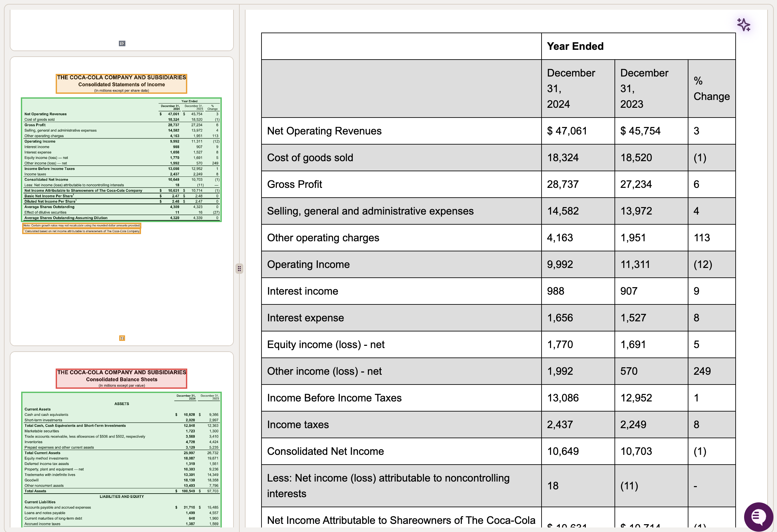Click the 'Consolidated Net Income' row label

pos(401,452)
